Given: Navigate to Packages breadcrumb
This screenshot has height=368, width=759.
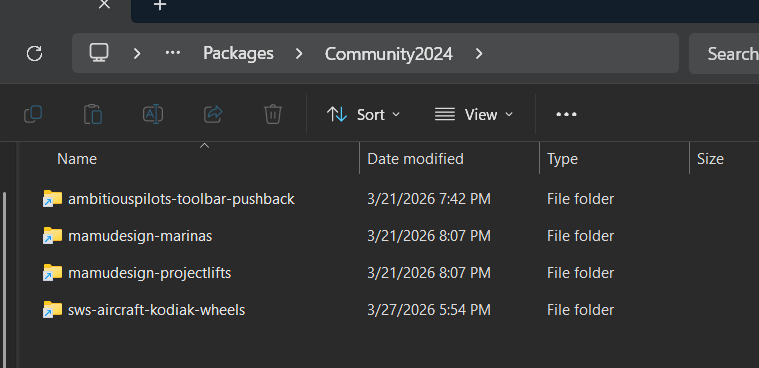Looking at the screenshot, I should coord(238,53).
